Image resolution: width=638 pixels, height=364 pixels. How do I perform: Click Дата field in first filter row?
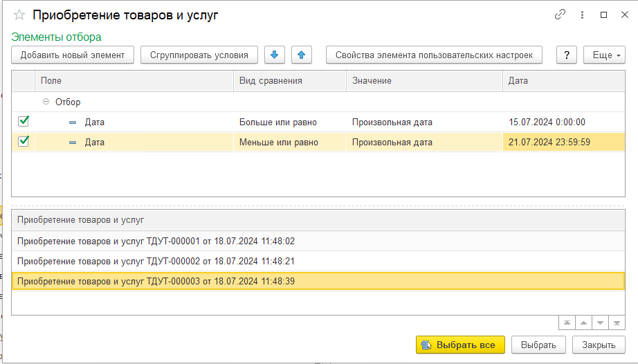[x=94, y=122]
